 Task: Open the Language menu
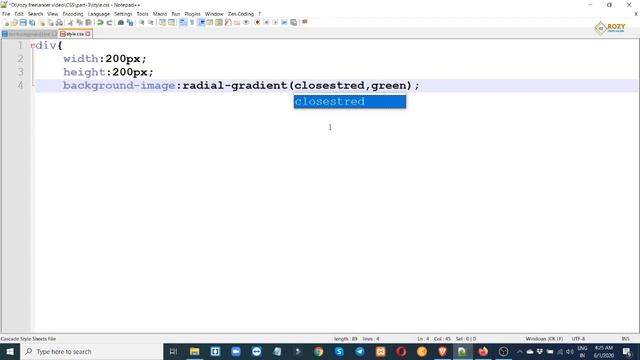pos(99,14)
